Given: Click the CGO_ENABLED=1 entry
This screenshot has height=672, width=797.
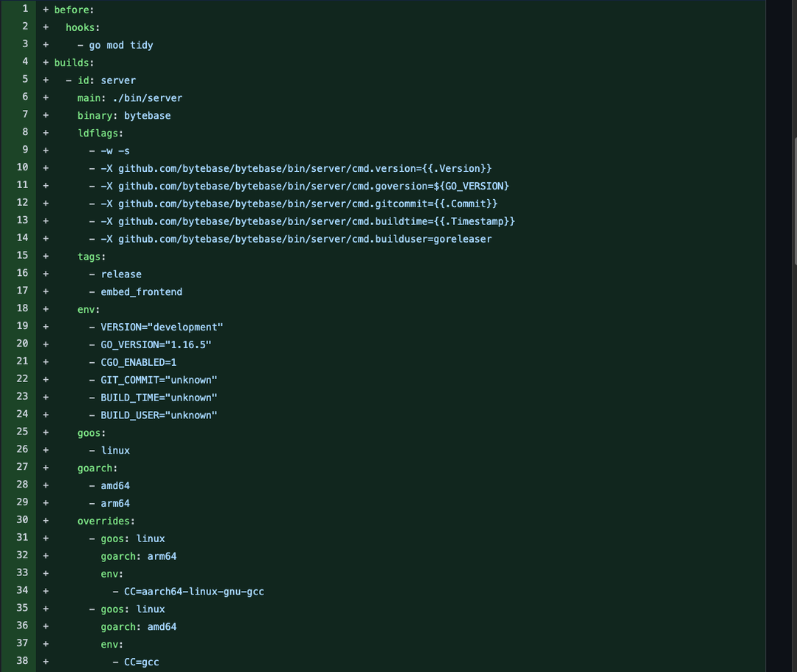Looking at the screenshot, I should 139,362.
